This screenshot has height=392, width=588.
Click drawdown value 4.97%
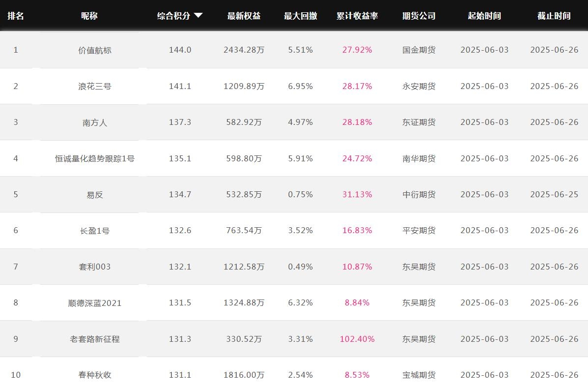point(300,122)
